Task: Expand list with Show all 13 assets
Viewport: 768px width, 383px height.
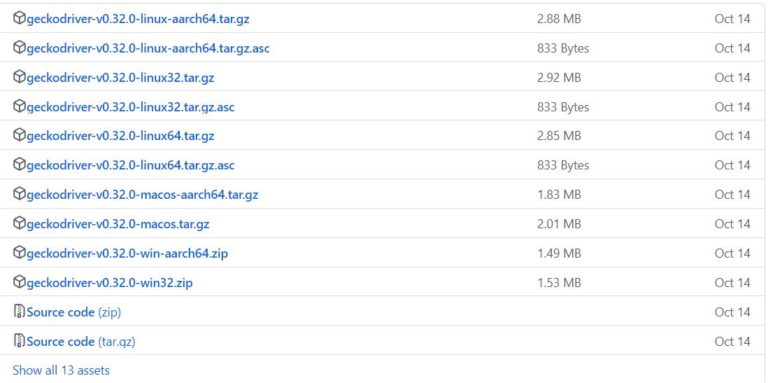Action: click(61, 370)
